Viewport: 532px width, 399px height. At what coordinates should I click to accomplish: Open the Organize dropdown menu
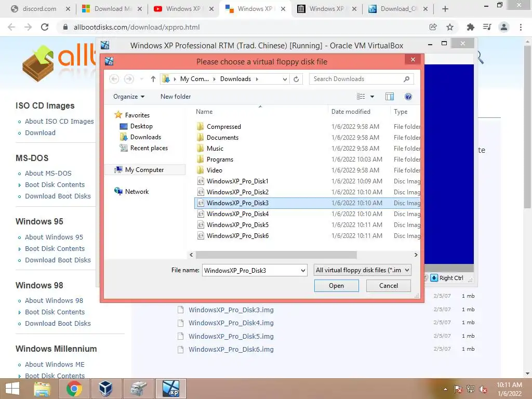pos(129,97)
